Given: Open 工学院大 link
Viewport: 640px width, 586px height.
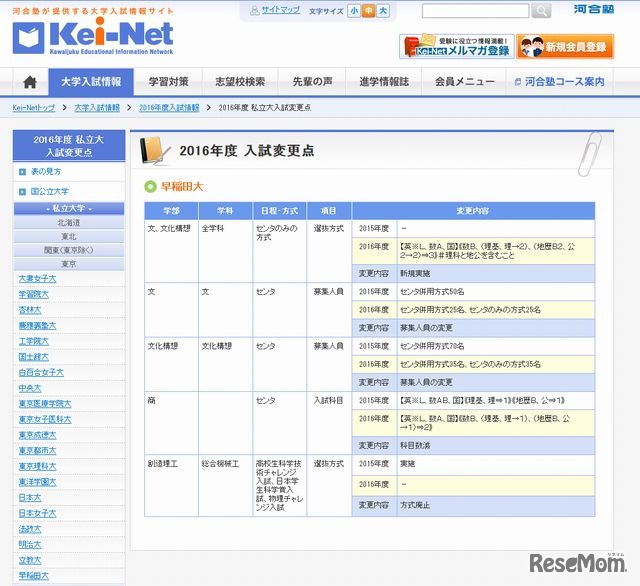Looking at the screenshot, I should click(x=33, y=342).
